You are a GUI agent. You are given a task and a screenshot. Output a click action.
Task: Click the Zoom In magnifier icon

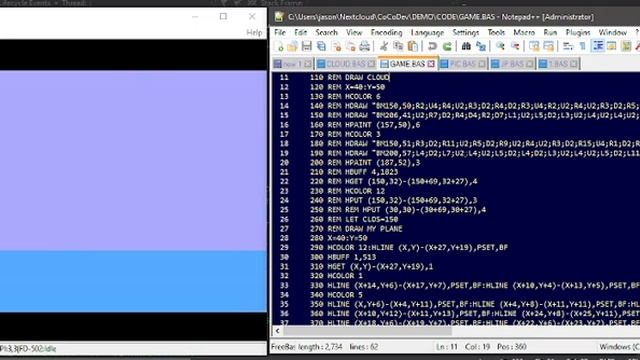point(500,46)
